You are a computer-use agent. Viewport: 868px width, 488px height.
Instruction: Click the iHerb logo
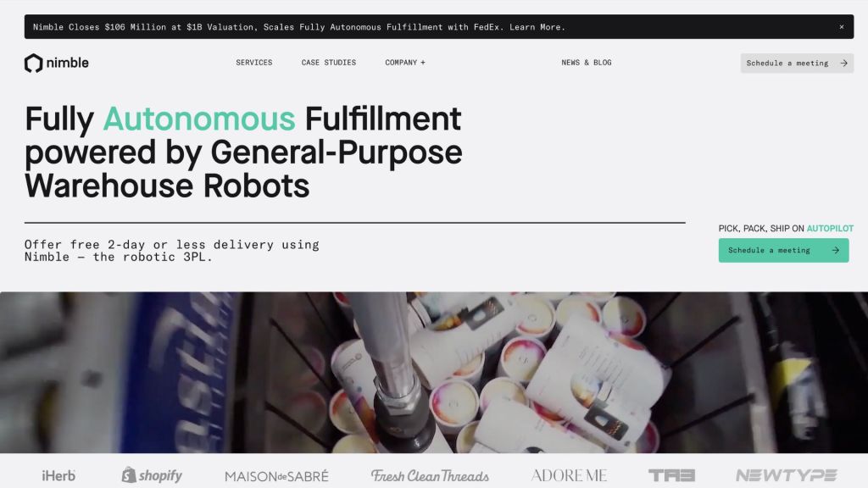click(x=58, y=475)
